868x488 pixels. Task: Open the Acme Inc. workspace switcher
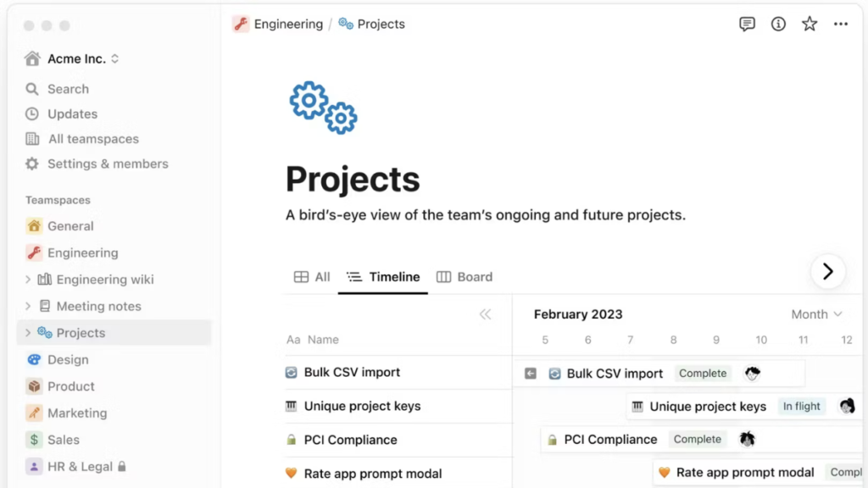point(76,58)
